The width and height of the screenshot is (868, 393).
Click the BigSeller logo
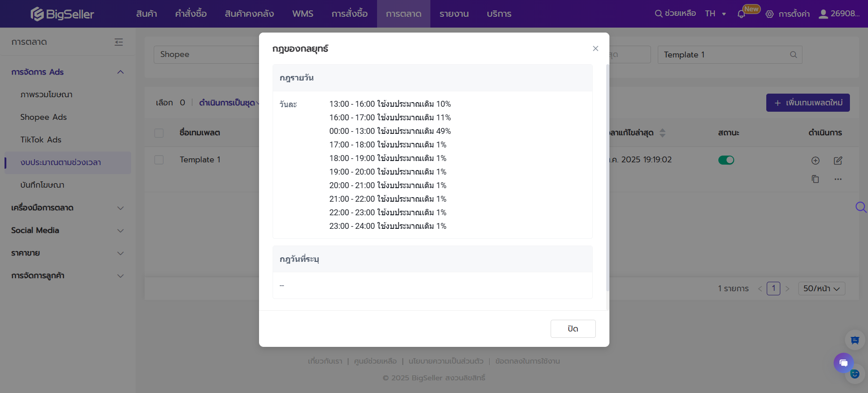click(62, 14)
